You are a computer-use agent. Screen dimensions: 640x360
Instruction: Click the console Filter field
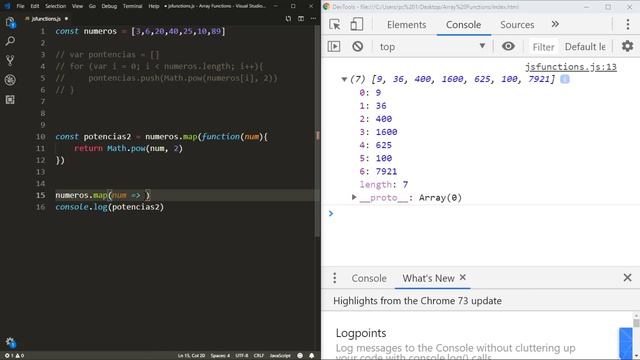543,47
